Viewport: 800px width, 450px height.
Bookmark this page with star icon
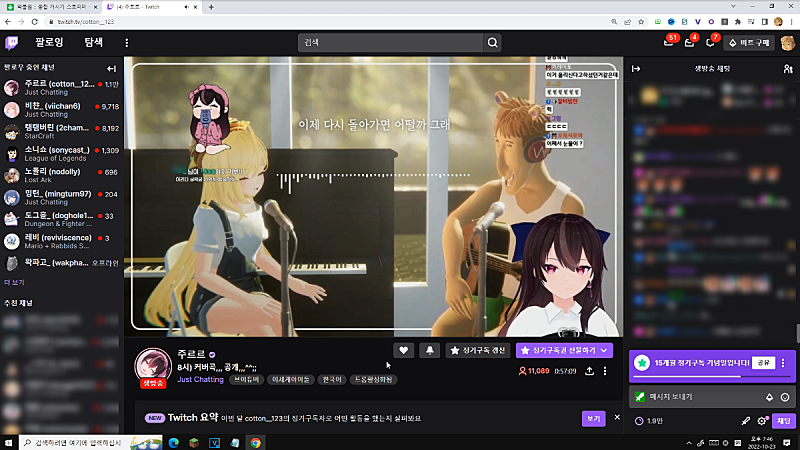tap(641, 22)
